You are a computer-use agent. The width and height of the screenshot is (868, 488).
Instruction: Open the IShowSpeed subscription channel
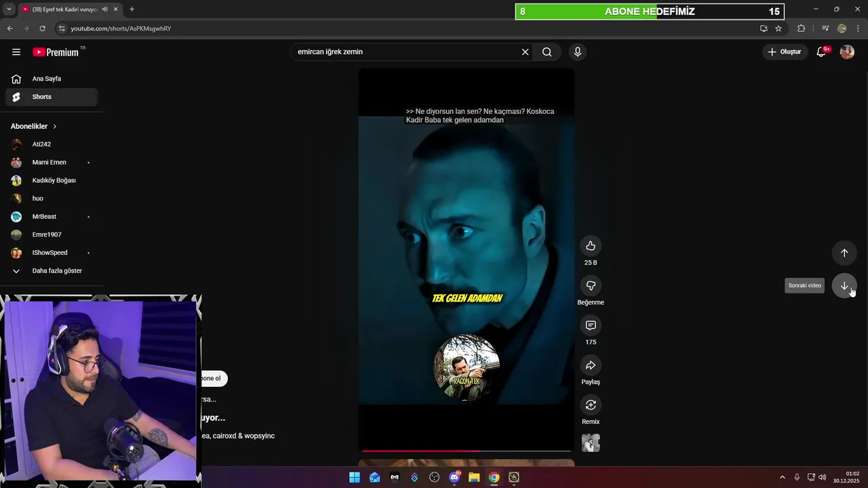coord(52,253)
